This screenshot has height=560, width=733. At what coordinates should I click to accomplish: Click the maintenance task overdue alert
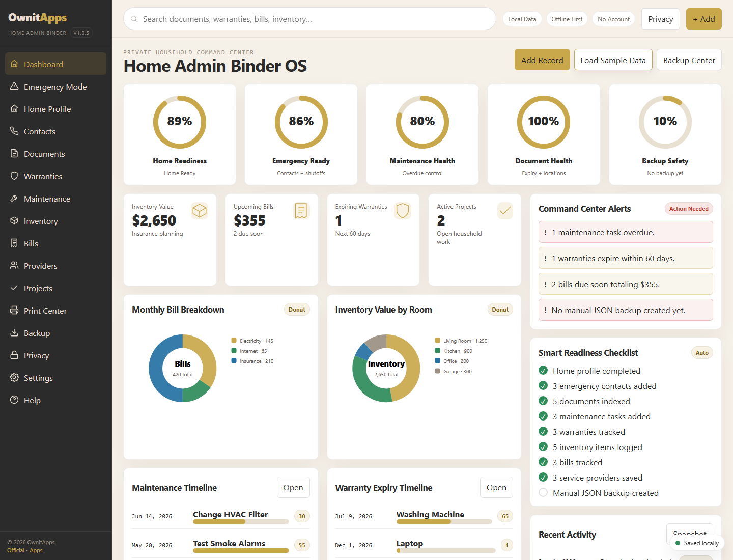(626, 232)
